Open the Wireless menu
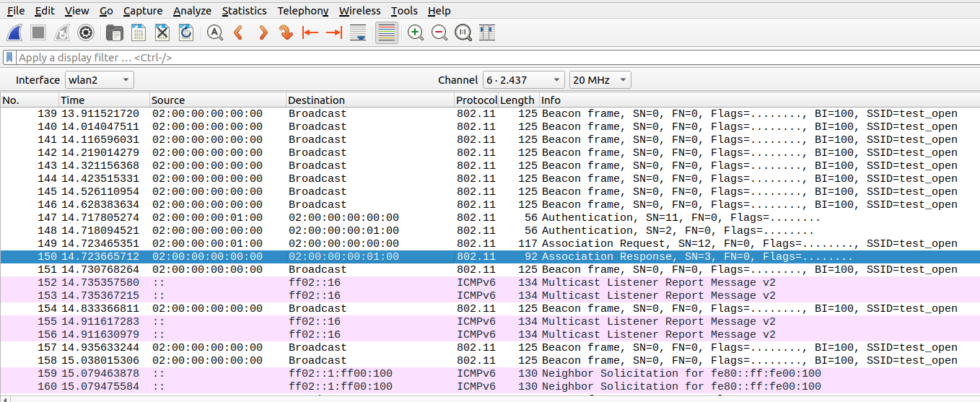The height and width of the screenshot is (402, 980). click(359, 11)
